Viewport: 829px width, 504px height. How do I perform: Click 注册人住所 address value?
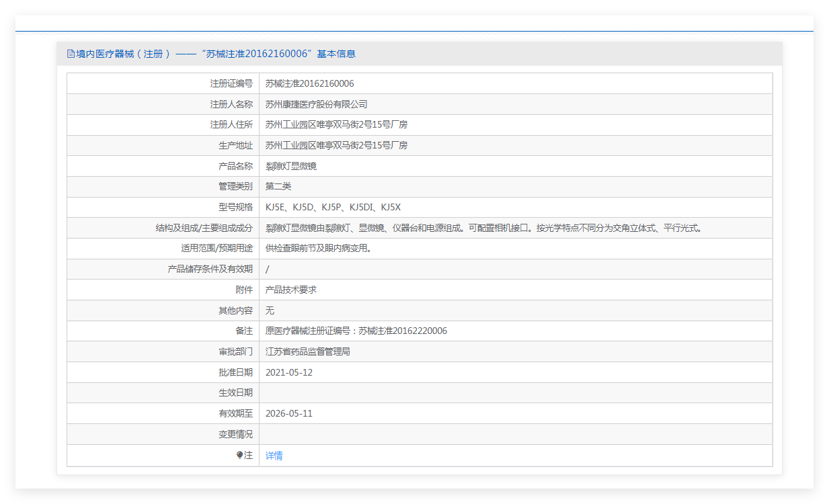click(x=337, y=124)
